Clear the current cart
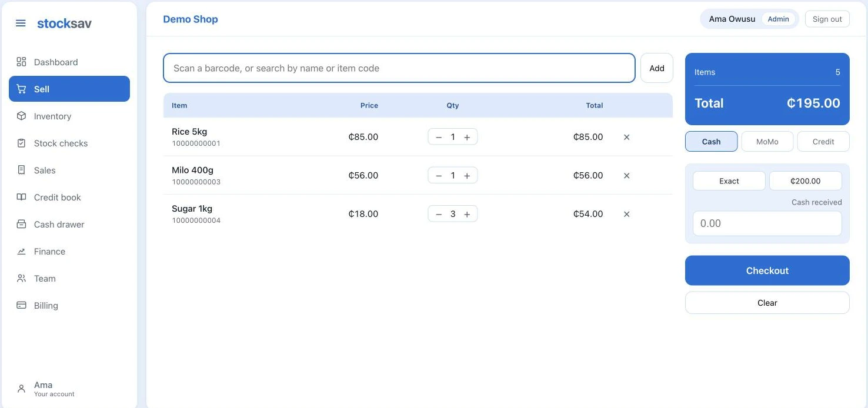 (x=767, y=303)
